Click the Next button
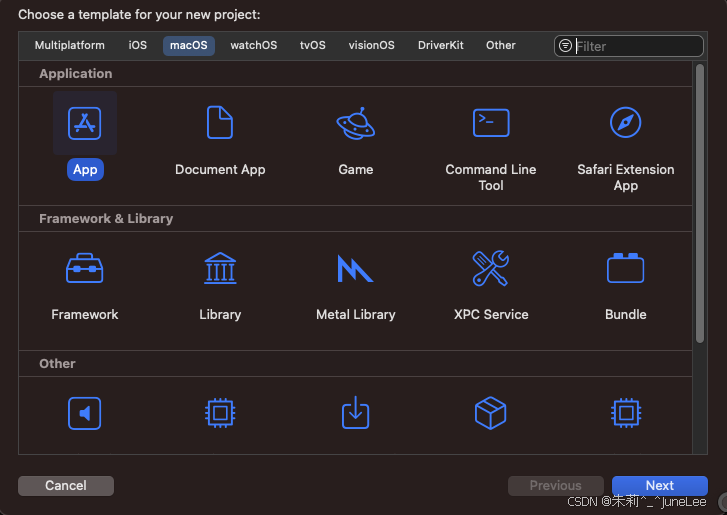Screen dimensions: 727x515 (x=660, y=485)
